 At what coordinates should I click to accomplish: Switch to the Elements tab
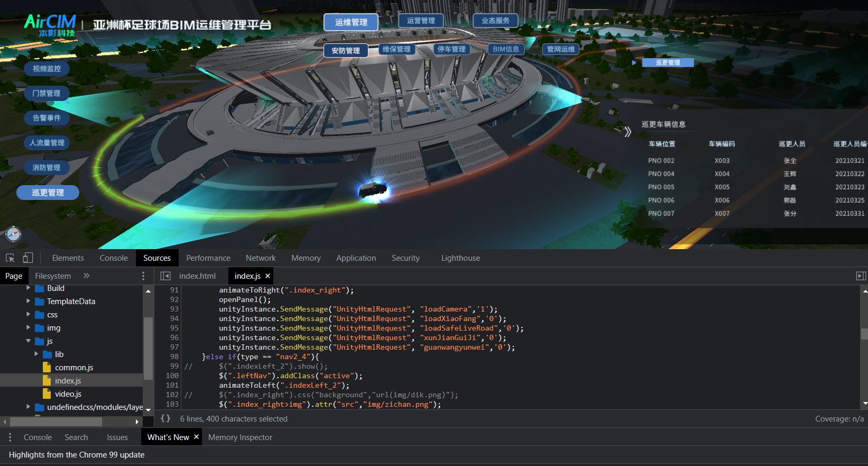pyautogui.click(x=68, y=258)
